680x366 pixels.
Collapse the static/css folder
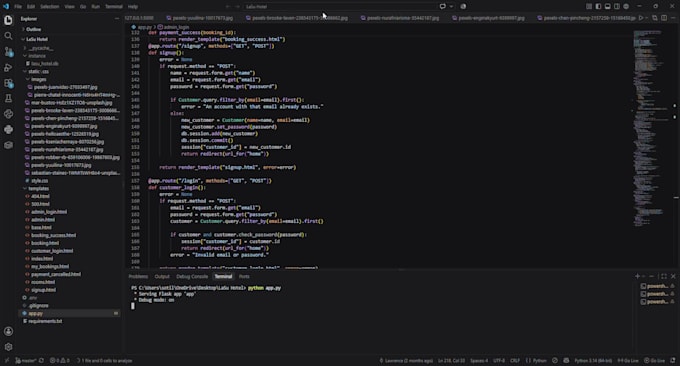pos(38,71)
